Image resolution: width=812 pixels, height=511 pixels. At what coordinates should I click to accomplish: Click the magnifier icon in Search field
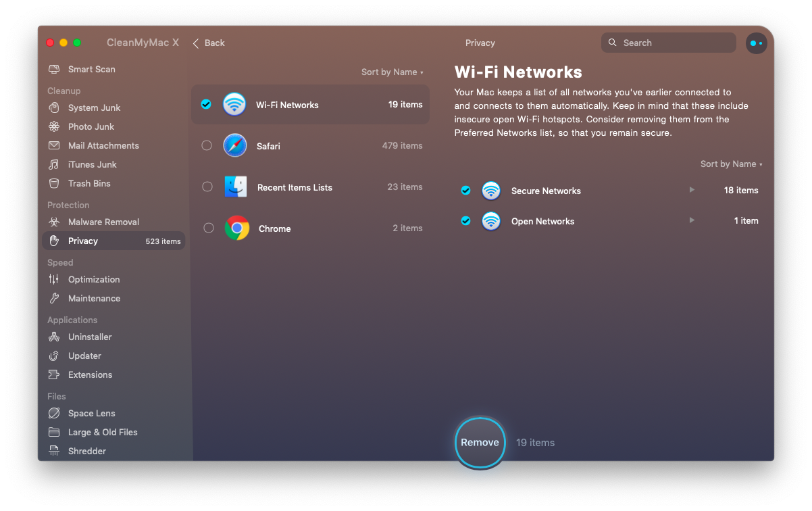pyautogui.click(x=613, y=43)
